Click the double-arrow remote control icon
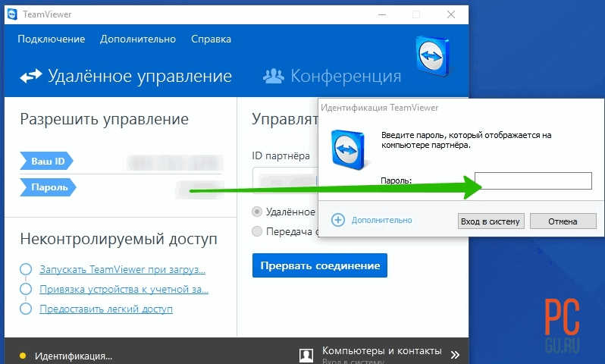This screenshot has height=364, width=605. 31,76
